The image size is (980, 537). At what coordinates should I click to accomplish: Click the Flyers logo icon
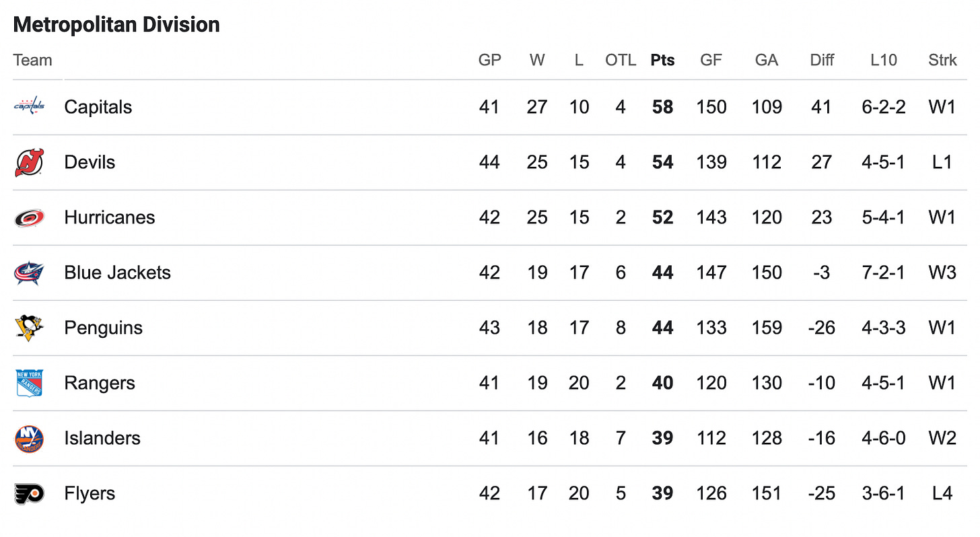pyautogui.click(x=30, y=493)
